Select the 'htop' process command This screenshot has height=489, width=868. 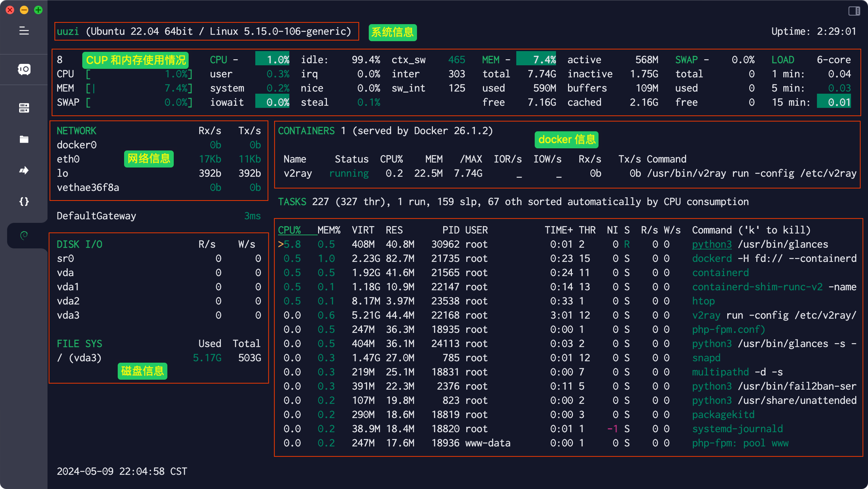(x=703, y=301)
